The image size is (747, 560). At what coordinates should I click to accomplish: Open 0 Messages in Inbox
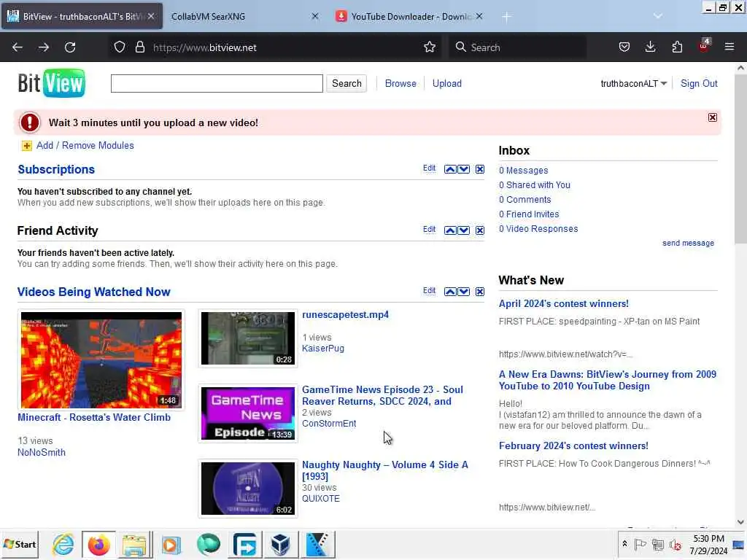pyautogui.click(x=523, y=171)
